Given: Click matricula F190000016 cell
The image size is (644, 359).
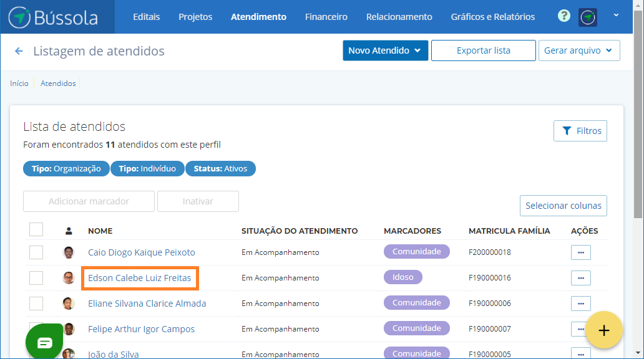Looking at the screenshot, I should click(490, 278).
